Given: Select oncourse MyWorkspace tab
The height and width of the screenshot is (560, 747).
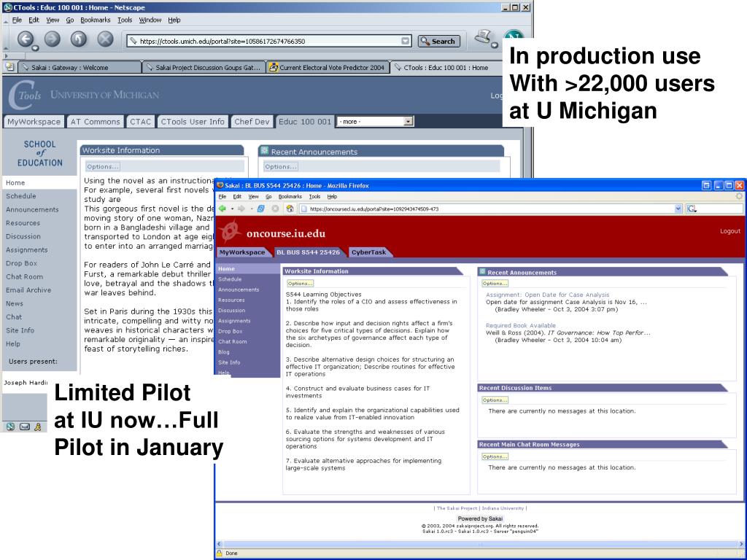Looking at the screenshot, I should coord(242,252).
